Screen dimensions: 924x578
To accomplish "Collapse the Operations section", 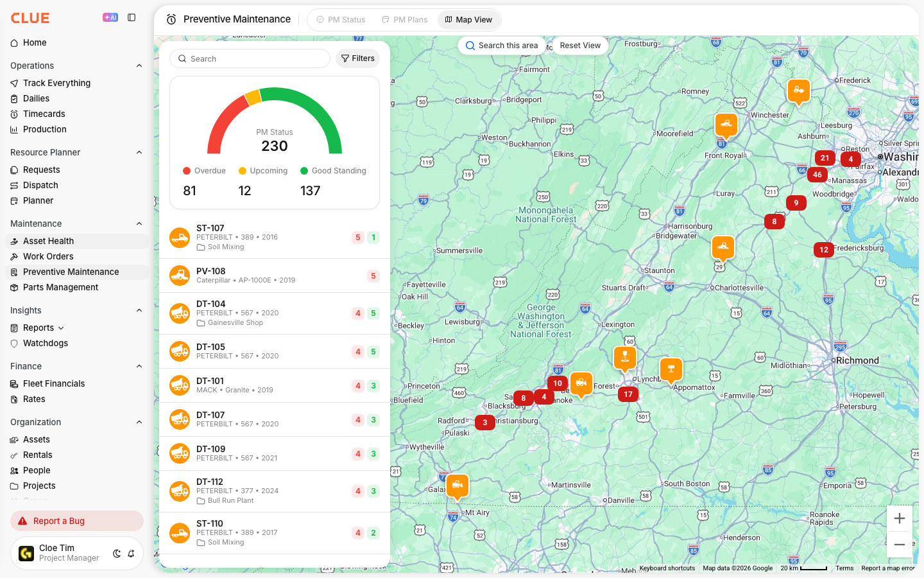I will (x=139, y=66).
